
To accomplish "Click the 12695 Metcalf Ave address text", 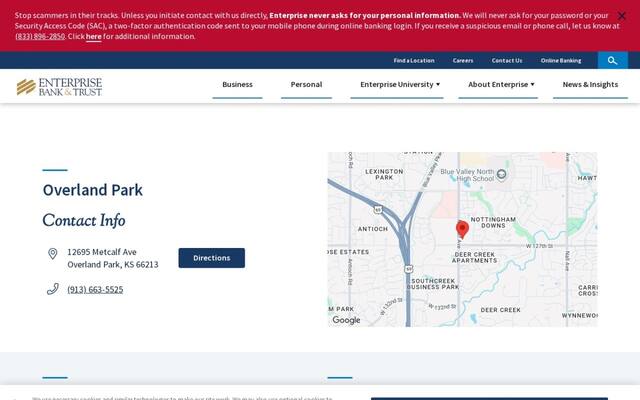I will [x=113, y=258].
